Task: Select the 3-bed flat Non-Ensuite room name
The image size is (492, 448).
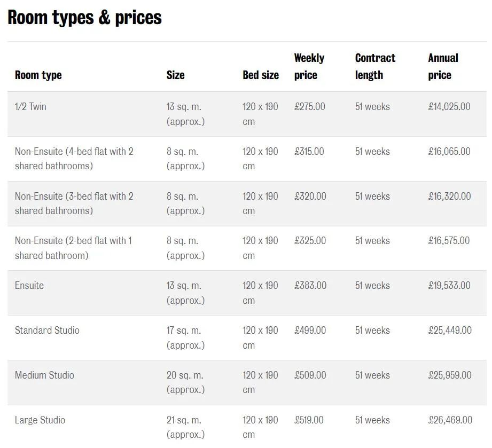Action: pyautogui.click(x=74, y=203)
